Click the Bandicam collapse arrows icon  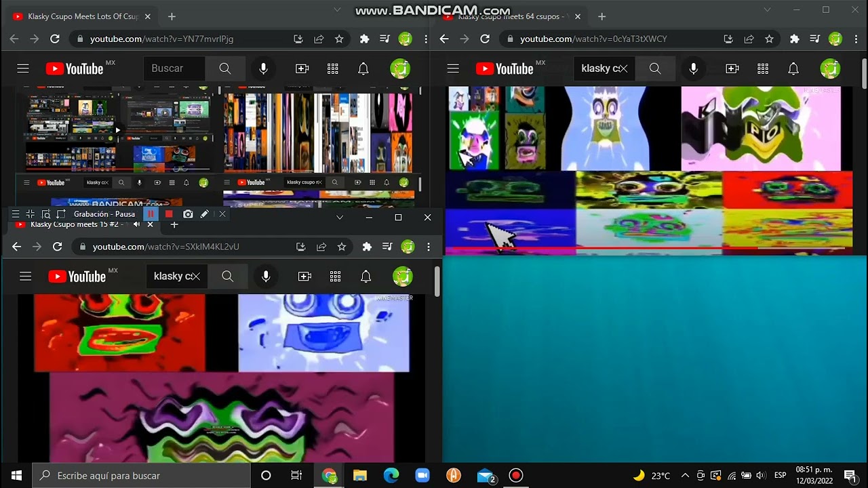30,214
